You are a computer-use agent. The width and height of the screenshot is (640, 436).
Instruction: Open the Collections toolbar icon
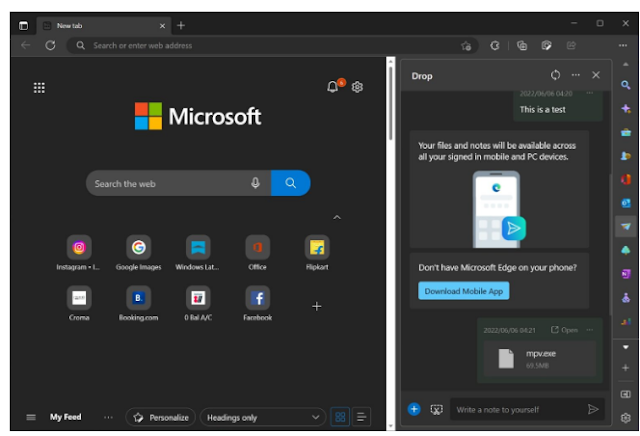pos(522,45)
